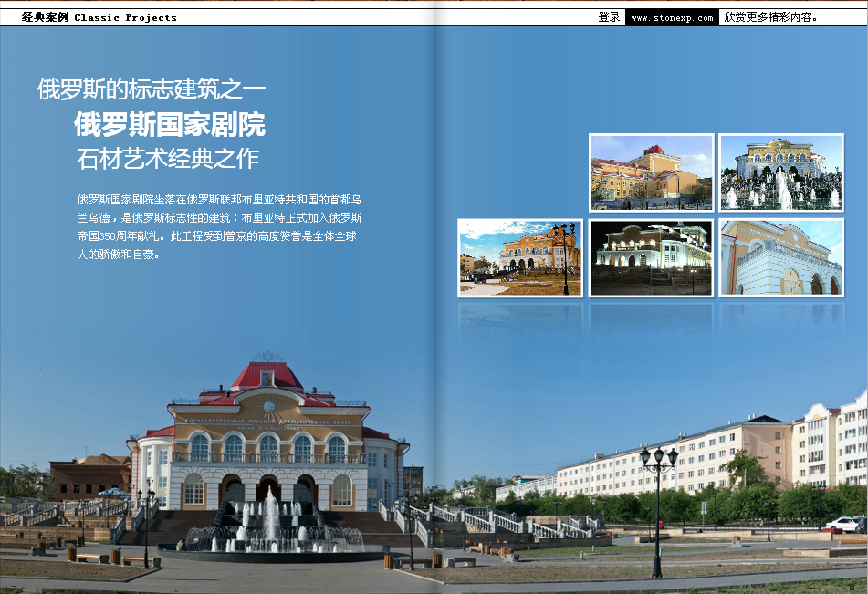Open the white facade close-up thumbnail
Screen dimensions: 868x594
[x=781, y=258]
